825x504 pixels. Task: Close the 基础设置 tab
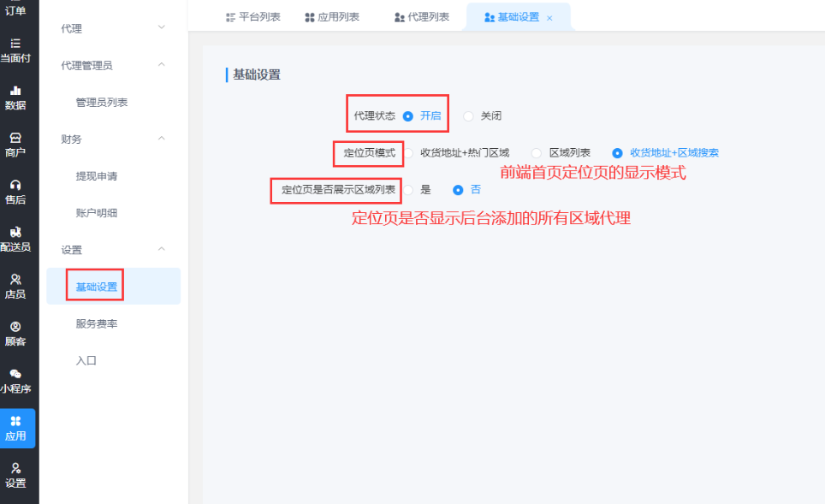click(549, 18)
